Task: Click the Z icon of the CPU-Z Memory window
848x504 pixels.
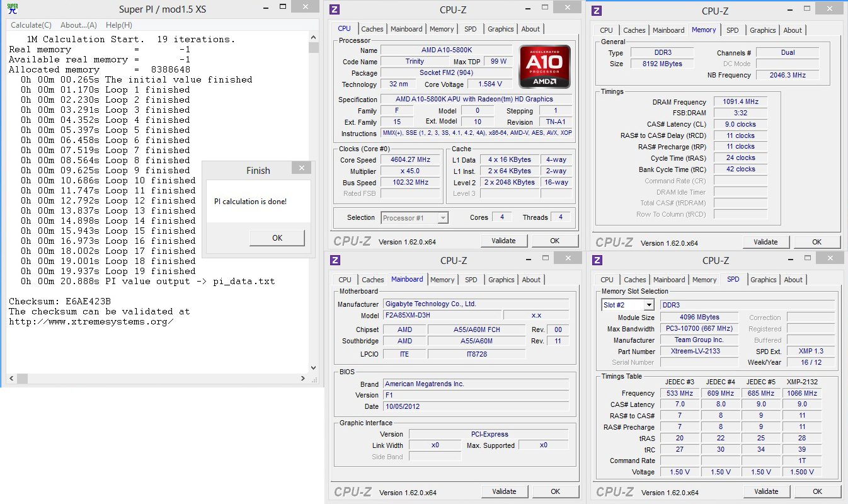Action: point(597,11)
